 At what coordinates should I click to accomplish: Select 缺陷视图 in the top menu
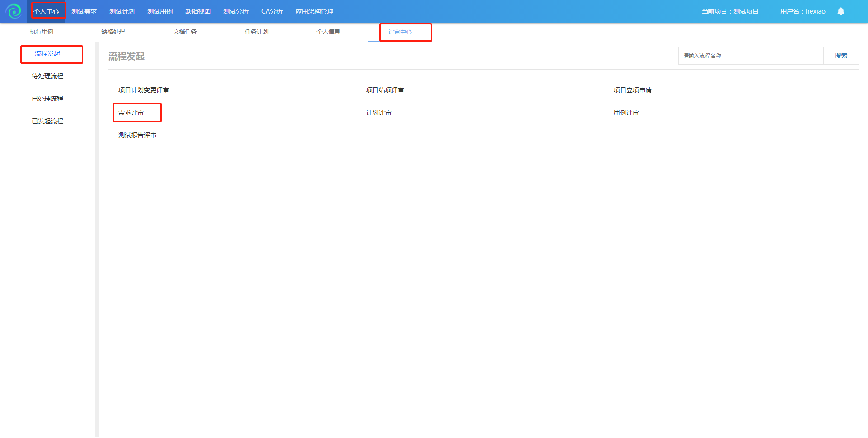click(198, 11)
